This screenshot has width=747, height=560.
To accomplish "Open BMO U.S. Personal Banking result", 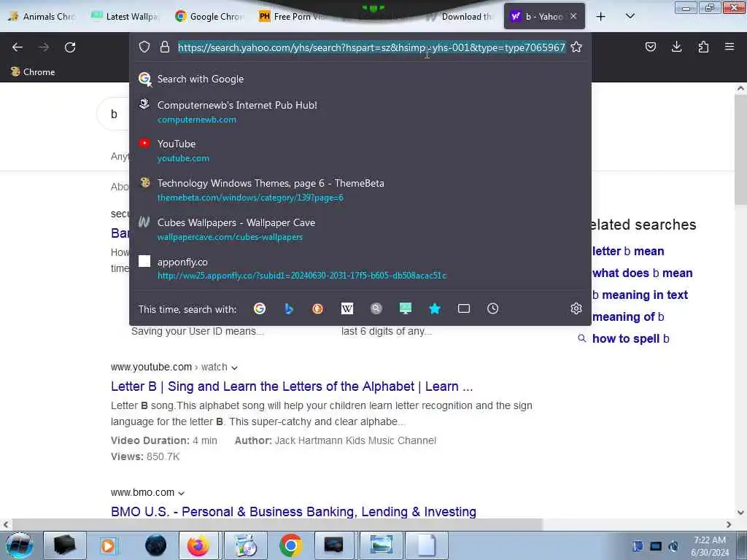I will [x=293, y=511].
